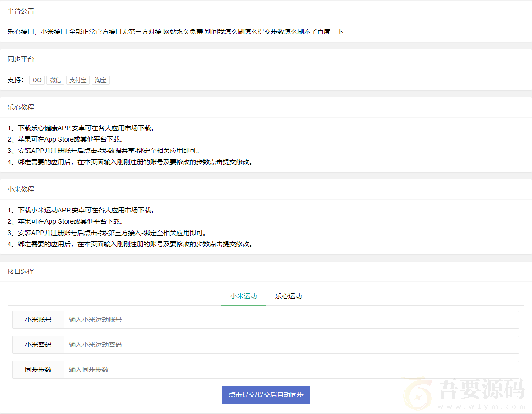Click the 同步平台 section header
This screenshot has width=532, height=414.
21,59
